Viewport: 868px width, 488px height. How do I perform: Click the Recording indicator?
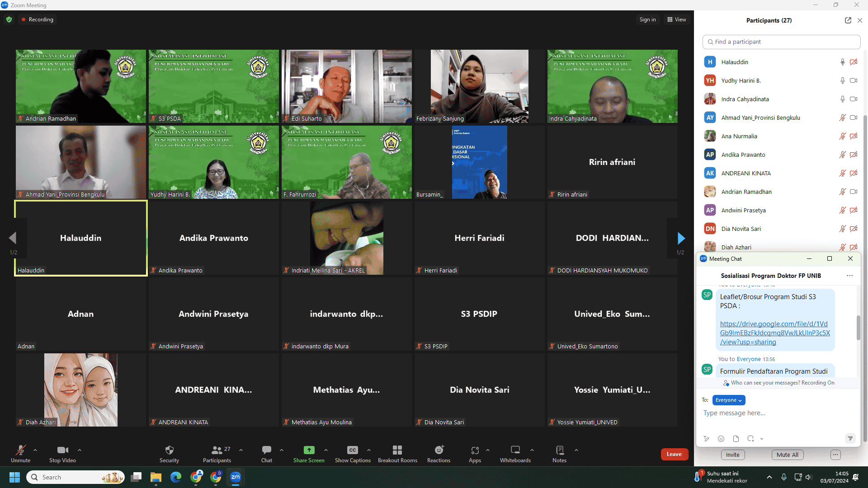(x=37, y=19)
